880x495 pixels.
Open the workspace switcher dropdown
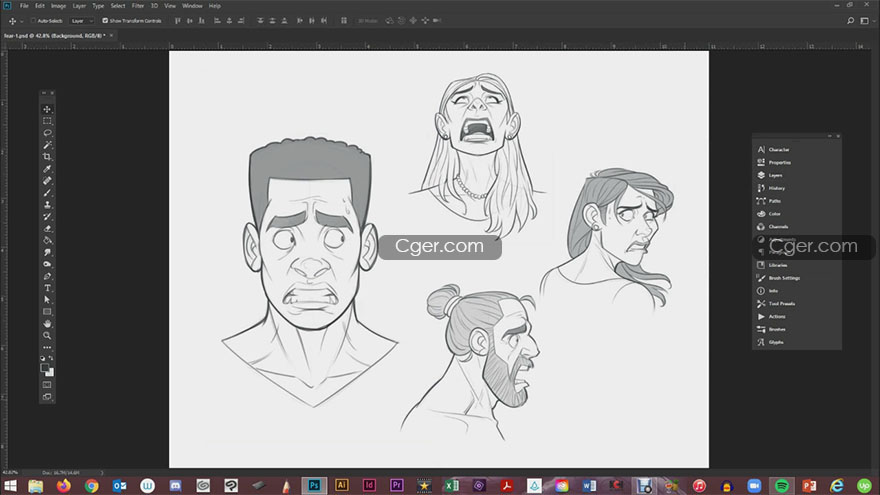(867, 21)
